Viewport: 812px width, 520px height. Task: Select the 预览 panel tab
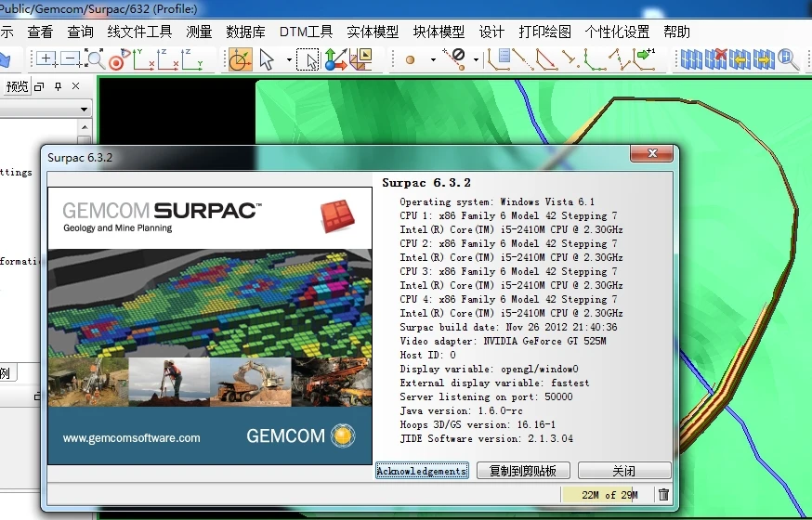click(17, 86)
